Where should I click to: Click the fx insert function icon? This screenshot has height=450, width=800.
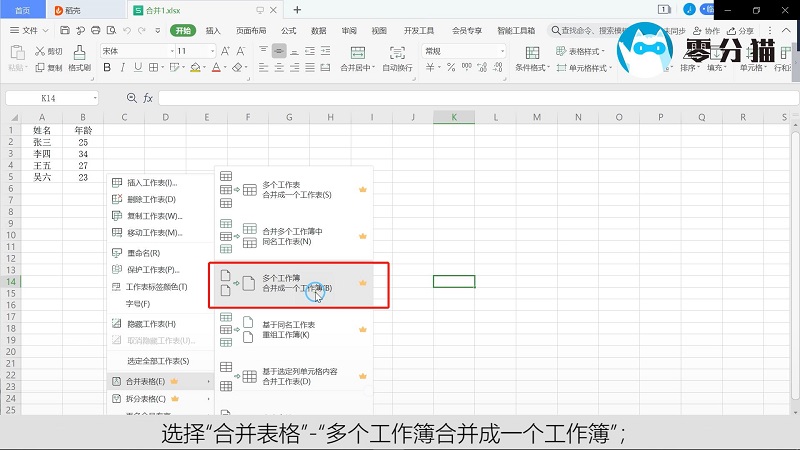click(148, 98)
